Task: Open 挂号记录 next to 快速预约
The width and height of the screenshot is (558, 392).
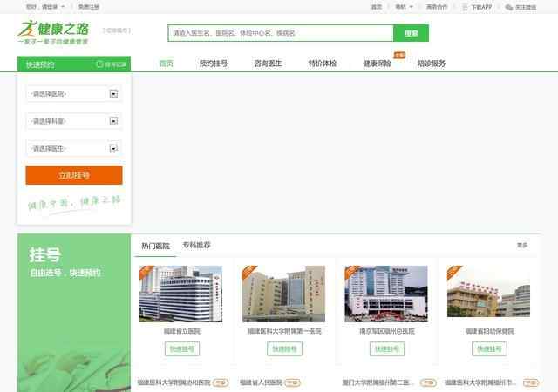Action: coord(112,64)
